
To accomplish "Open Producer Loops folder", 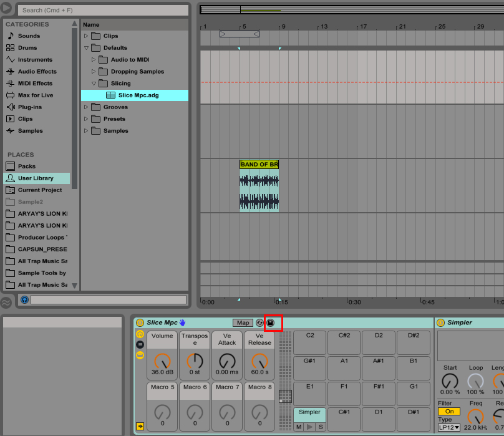I will 37,237.
